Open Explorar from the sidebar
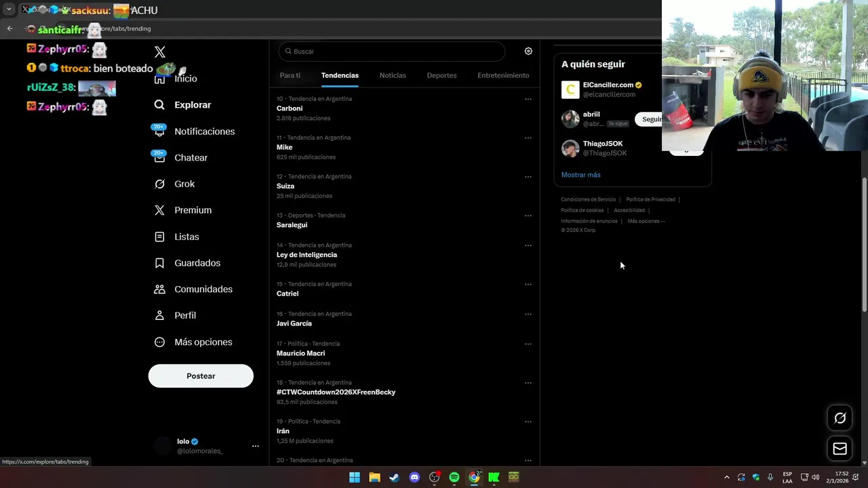Viewport: 868px width, 488px height. coord(183,105)
